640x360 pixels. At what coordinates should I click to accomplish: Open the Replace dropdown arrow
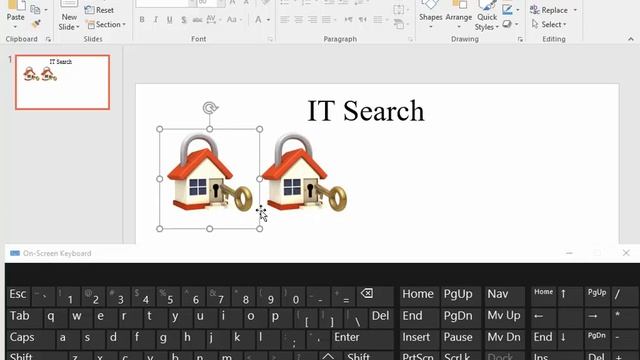[575, 10]
